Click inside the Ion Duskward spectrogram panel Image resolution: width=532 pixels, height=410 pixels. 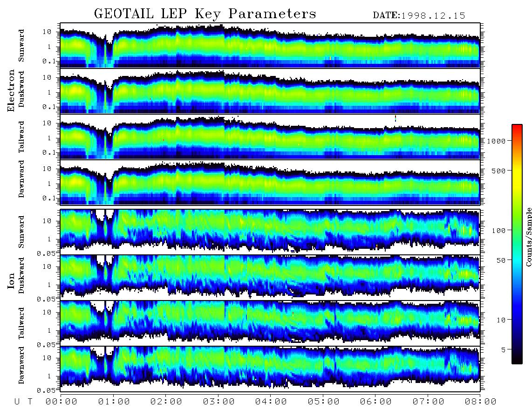click(270, 277)
